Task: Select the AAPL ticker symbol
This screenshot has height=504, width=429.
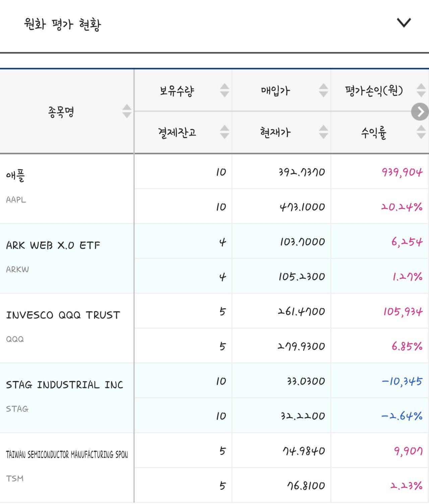Action: 16,199
